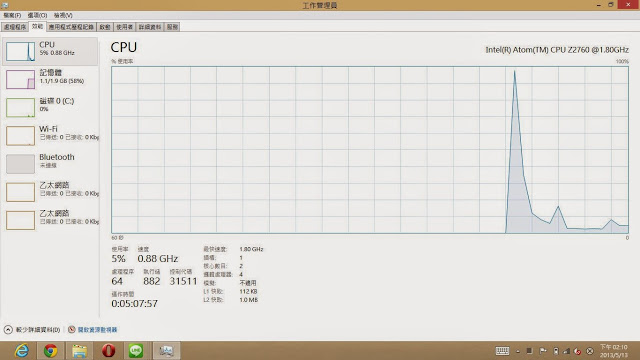Screen dimensions: 640x360
Task: Open the touch keyboard tray icon
Action: [502, 351]
